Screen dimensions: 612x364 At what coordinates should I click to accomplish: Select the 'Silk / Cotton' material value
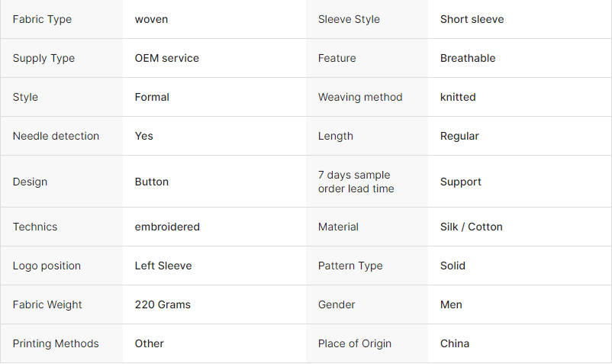(471, 227)
